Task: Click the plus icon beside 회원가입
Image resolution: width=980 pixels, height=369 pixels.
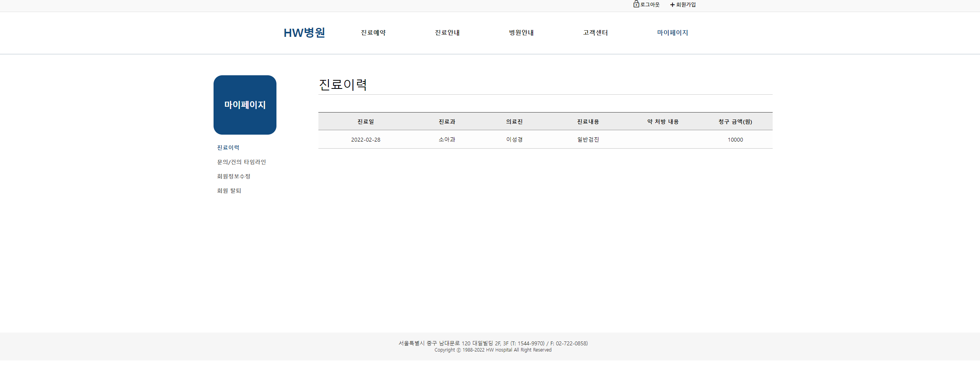Action: (x=672, y=4)
